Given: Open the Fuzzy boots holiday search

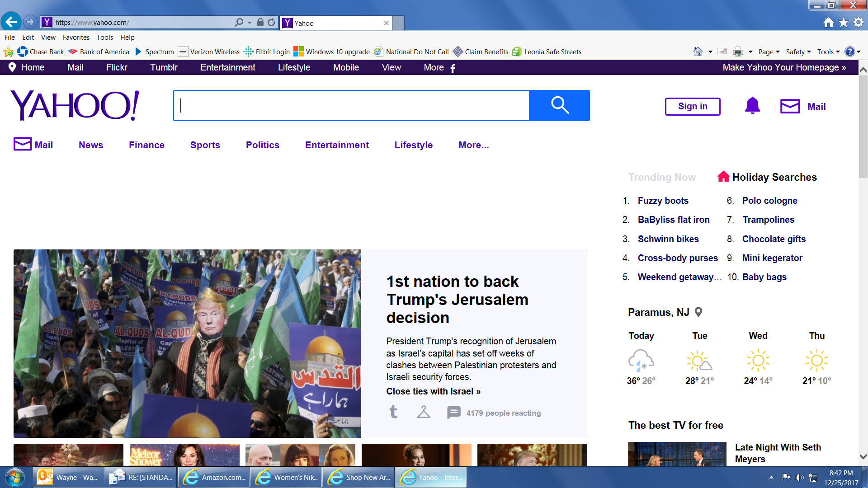Looking at the screenshot, I should (x=663, y=201).
